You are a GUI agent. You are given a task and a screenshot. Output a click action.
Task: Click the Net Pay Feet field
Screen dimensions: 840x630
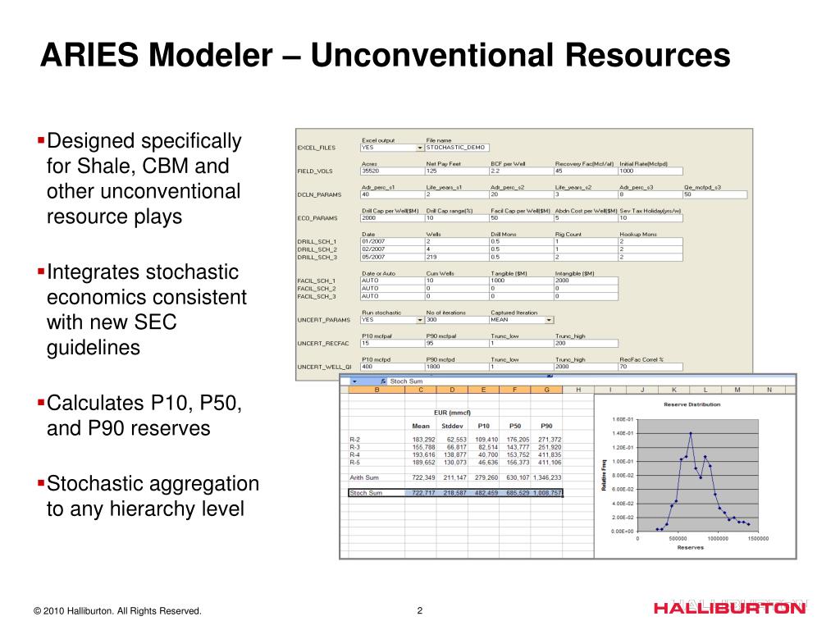point(457,171)
